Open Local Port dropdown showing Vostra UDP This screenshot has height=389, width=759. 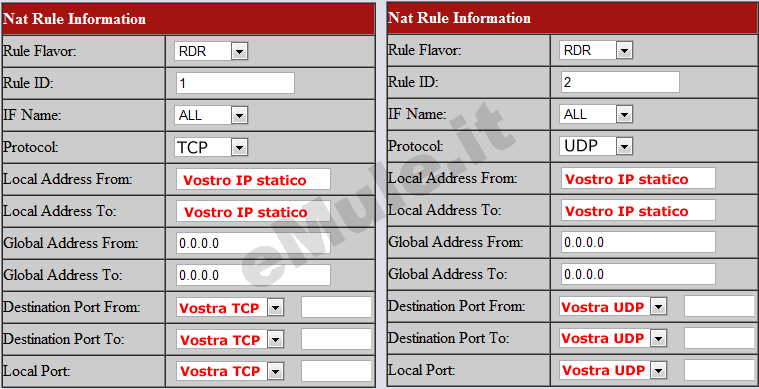pyautogui.click(x=613, y=370)
